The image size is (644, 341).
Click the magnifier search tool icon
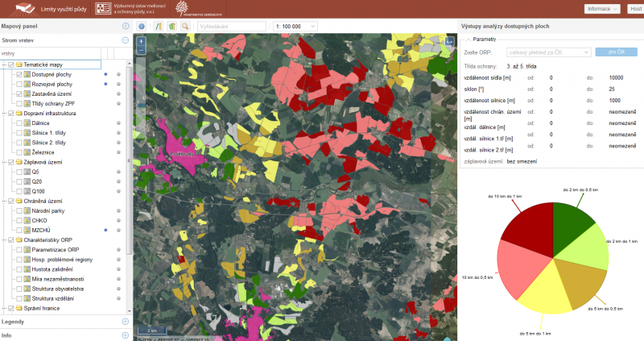185,27
